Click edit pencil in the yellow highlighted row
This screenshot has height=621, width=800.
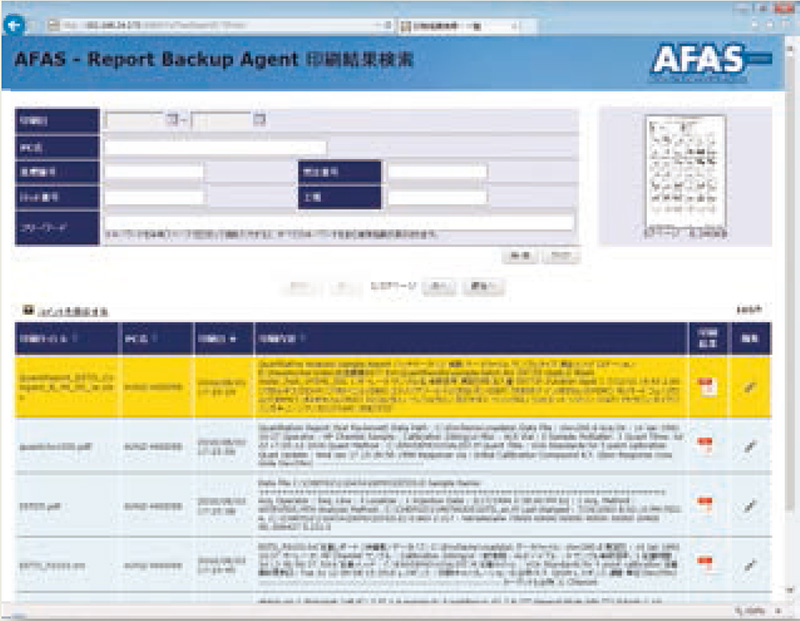point(749,387)
